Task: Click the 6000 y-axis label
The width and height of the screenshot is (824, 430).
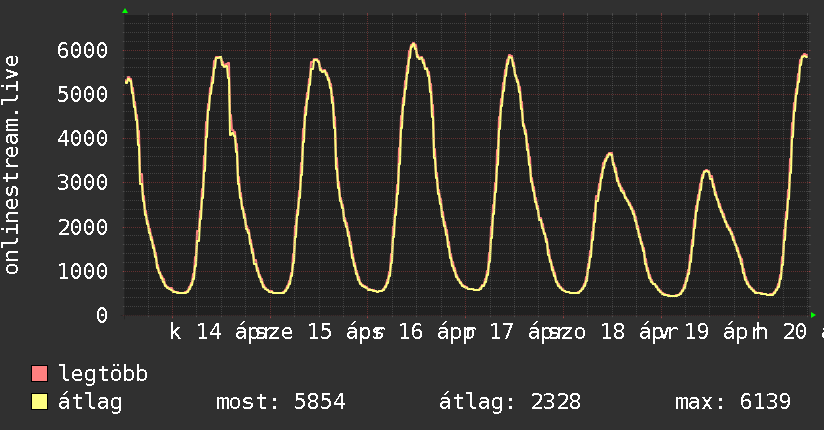Action: (83, 50)
